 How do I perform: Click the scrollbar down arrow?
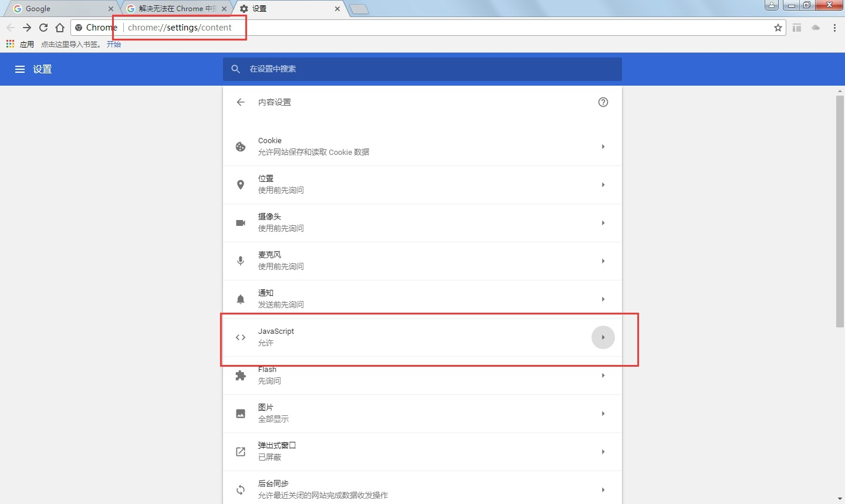(840, 500)
